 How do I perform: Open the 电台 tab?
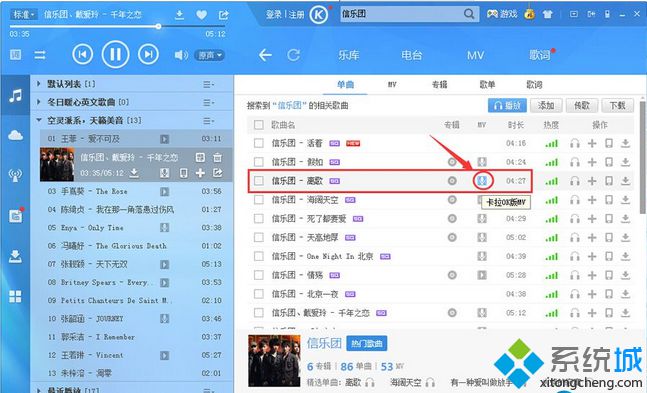pos(411,55)
